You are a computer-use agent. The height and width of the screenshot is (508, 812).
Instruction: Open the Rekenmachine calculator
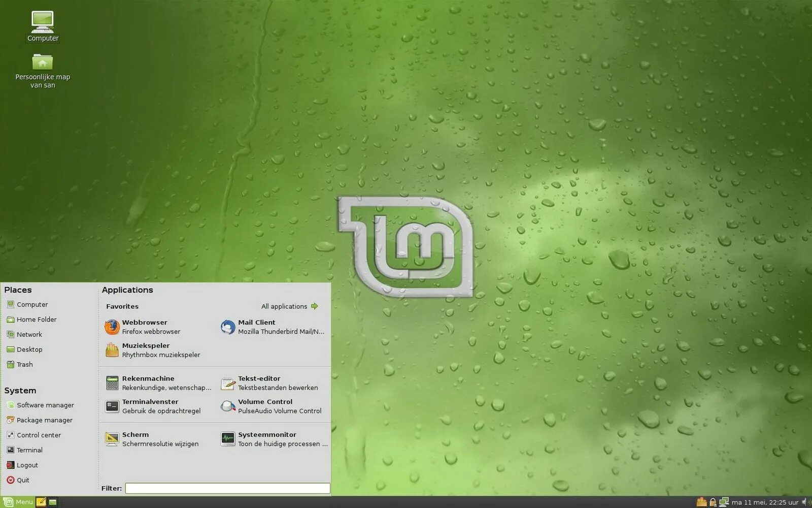147,383
